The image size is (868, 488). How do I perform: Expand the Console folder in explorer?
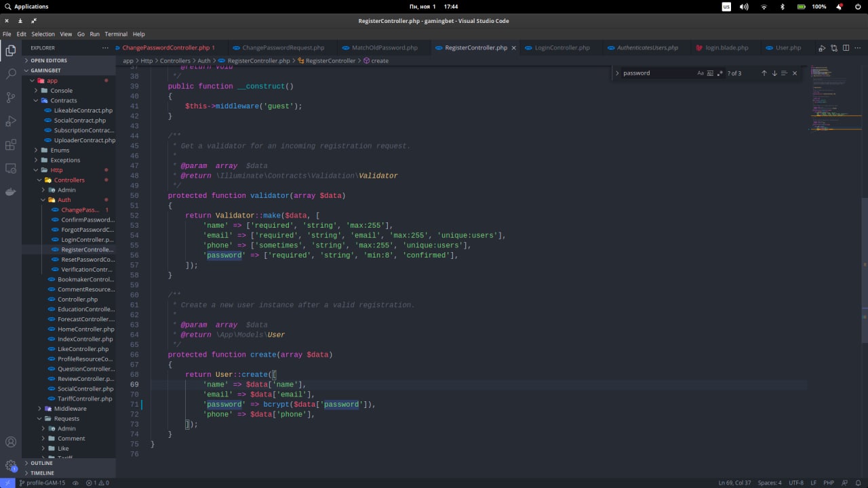[61, 90]
